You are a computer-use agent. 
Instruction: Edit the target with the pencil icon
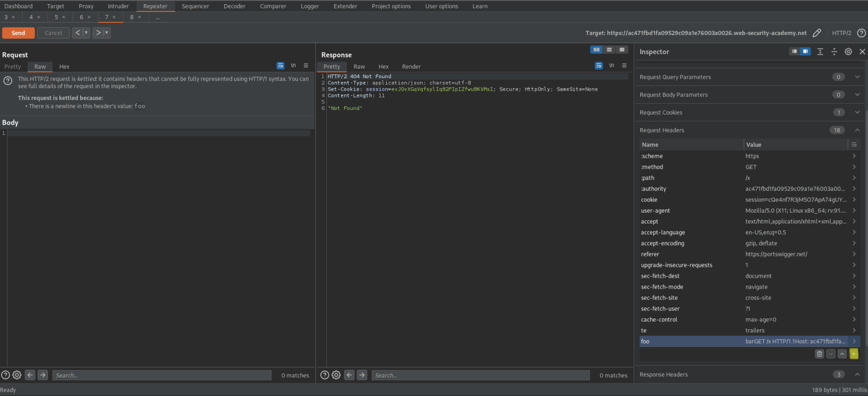[x=817, y=33]
